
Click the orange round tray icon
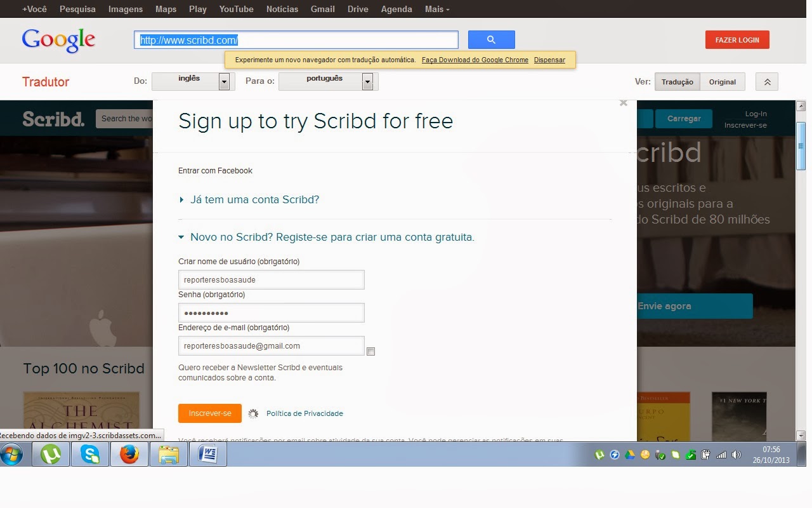point(645,455)
